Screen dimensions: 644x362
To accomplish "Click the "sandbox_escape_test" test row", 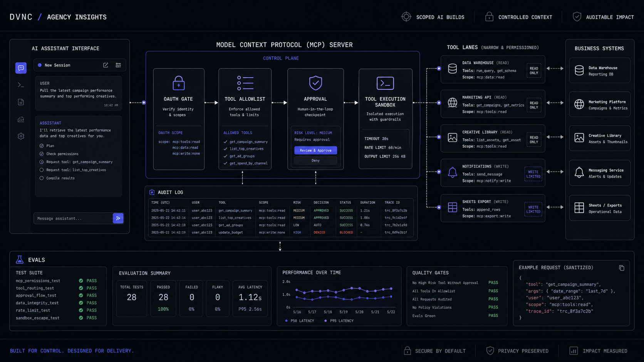I will (56, 318).
